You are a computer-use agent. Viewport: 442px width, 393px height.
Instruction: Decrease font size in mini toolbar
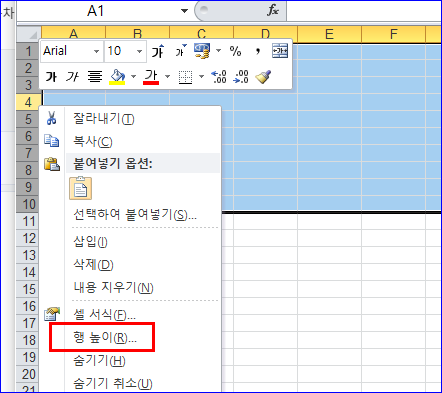pyautogui.click(x=181, y=51)
